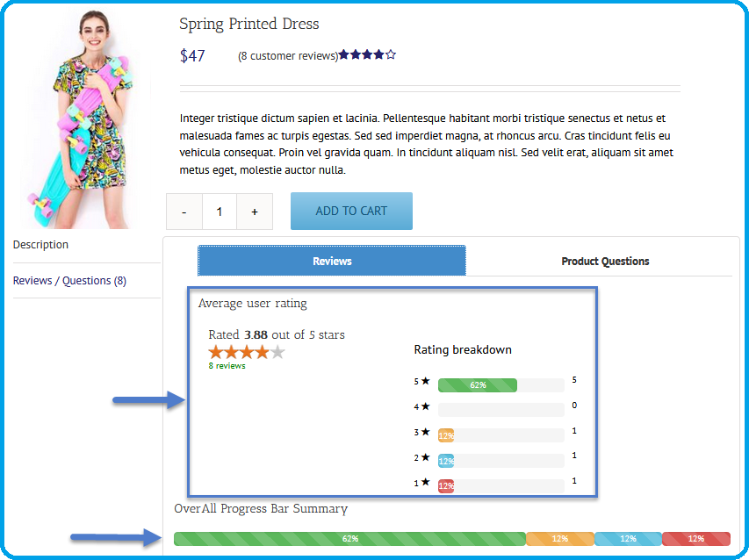
Task: Click the 5-star green 62% bar
Action: pos(477,384)
